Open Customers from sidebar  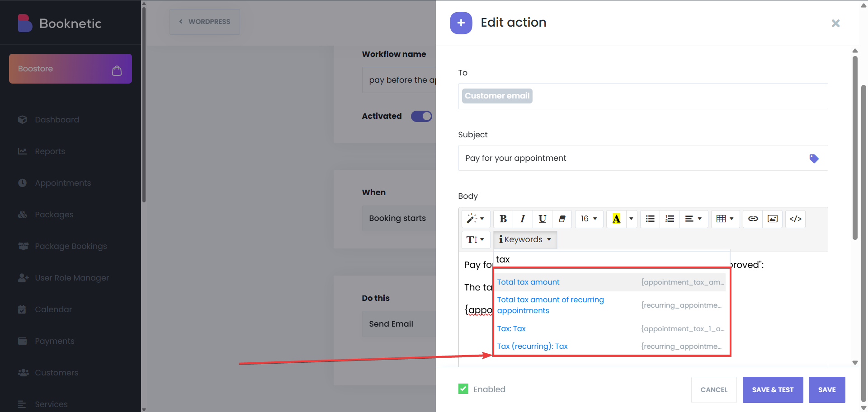click(57, 373)
